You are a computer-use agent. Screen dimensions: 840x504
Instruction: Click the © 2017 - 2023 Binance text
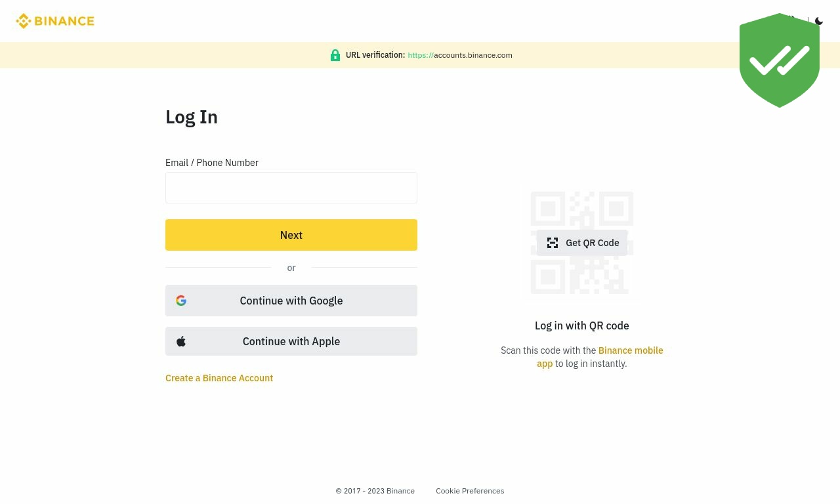coord(375,491)
